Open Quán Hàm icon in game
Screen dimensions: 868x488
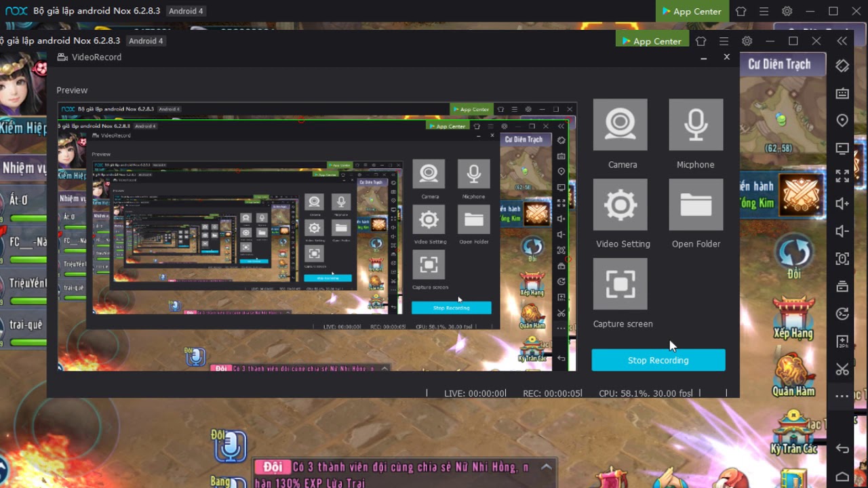coord(793,375)
